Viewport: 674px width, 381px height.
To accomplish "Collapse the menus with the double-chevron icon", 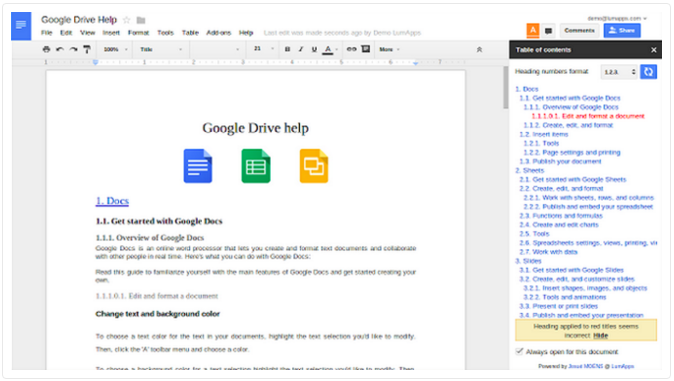I will (x=479, y=50).
